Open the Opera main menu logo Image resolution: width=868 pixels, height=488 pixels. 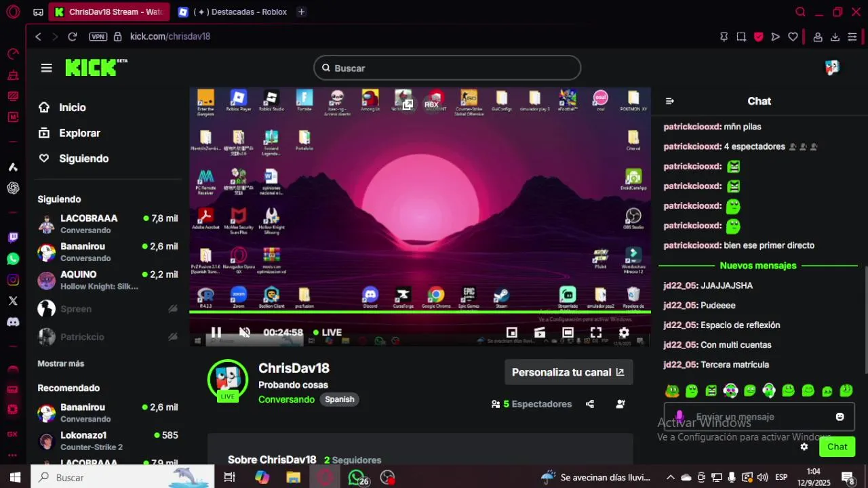(x=13, y=12)
